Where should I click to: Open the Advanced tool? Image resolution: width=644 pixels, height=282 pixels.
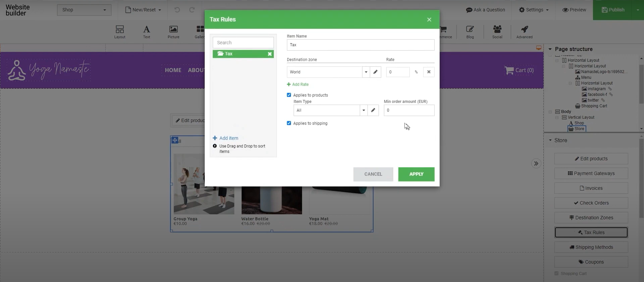click(524, 32)
